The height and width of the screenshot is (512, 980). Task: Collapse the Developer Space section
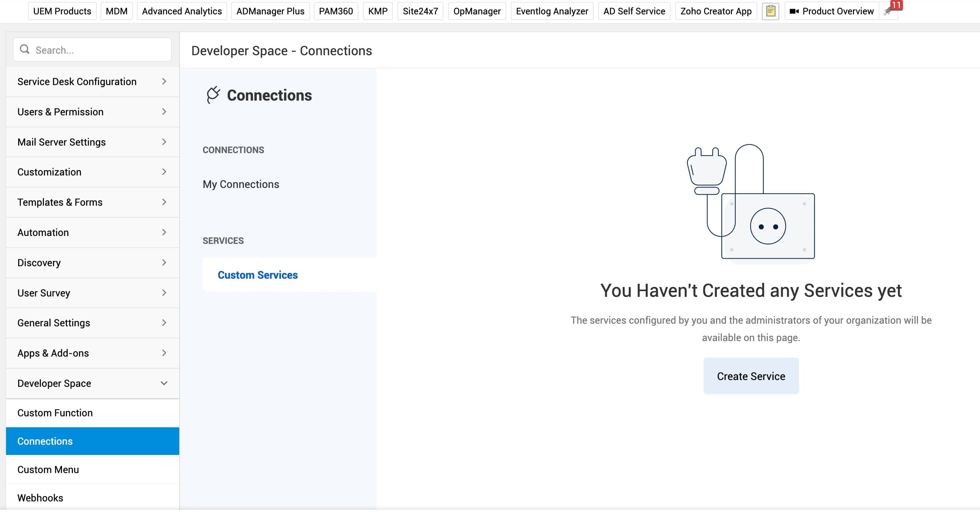tap(164, 383)
